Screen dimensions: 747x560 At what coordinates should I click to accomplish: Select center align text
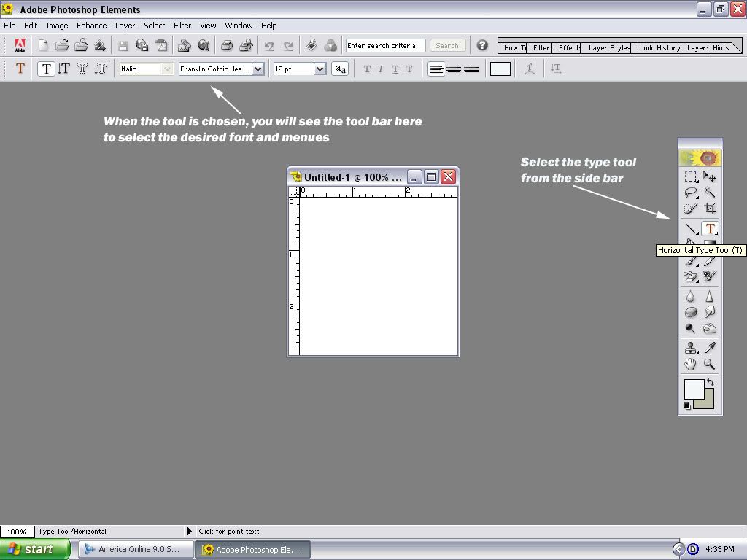click(x=454, y=69)
